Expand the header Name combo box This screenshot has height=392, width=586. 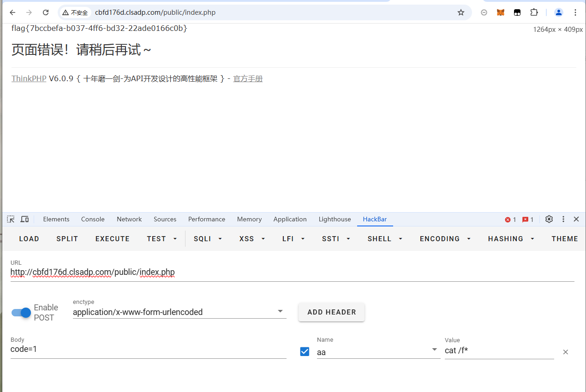(x=434, y=350)
